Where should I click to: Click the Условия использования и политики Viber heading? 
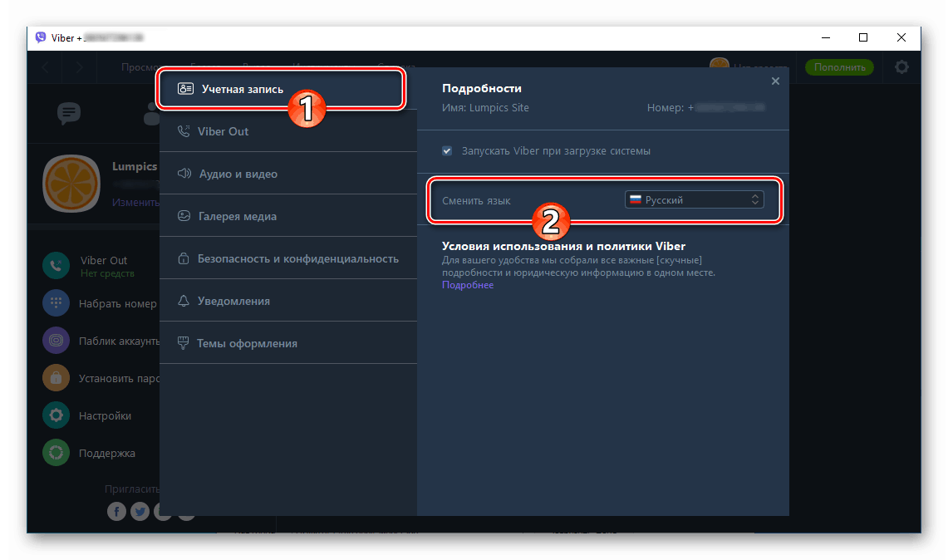(x=563, y=246)
